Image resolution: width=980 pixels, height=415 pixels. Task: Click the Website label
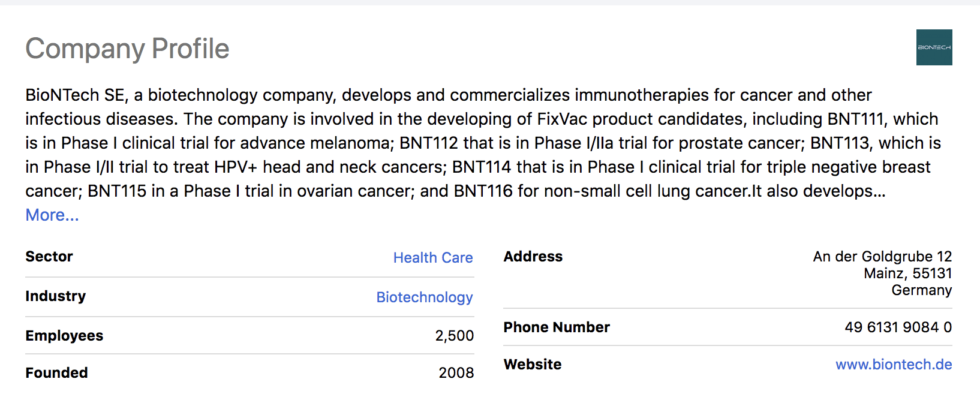click(532, 365)
